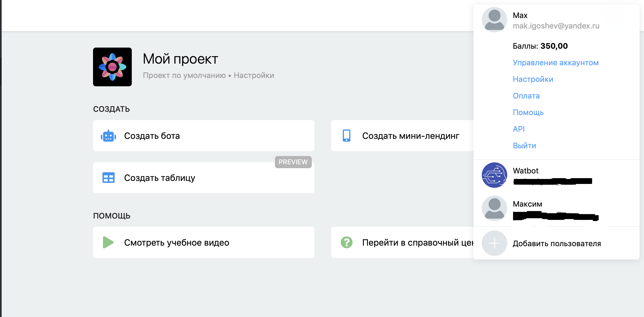Open Управление аккаунтом link
The image size is (644, 317).
555,63
